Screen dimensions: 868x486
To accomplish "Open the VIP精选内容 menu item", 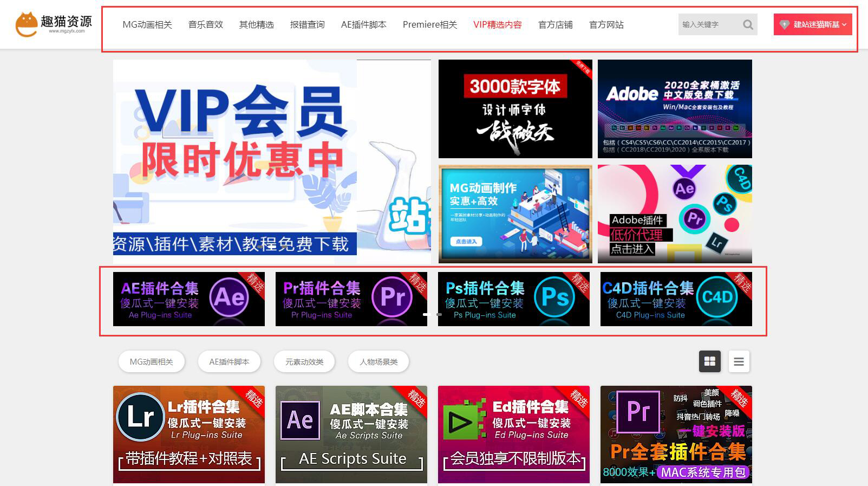I will [497, 25].
